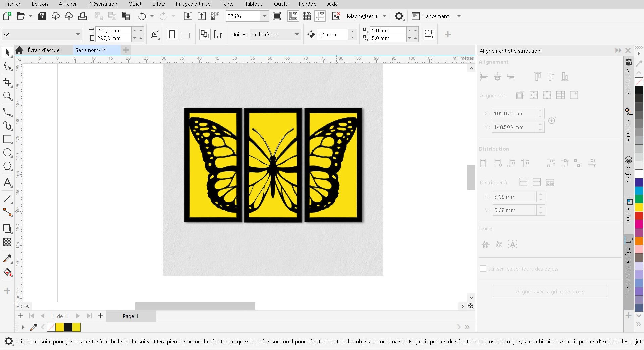Screen dimensions: 644x350
Task: Enable the Utiliser les contours des objets checkbox
Action: point(483,268)
